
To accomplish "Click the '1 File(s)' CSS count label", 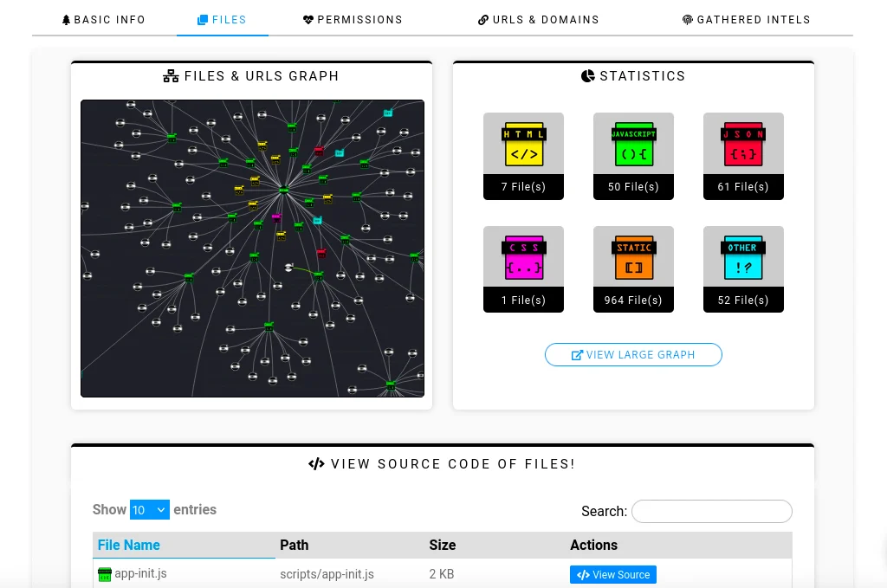I will point(523,300).
